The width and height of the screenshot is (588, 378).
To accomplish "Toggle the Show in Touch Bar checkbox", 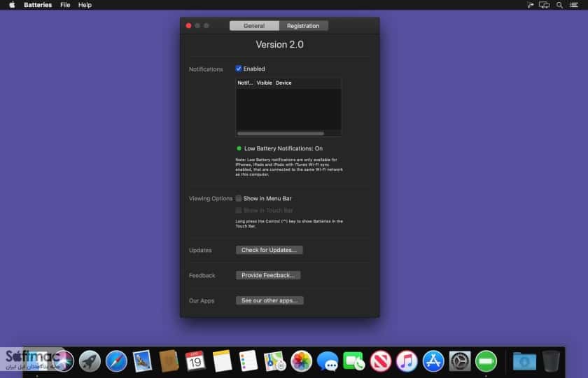I will coord(239,211).
